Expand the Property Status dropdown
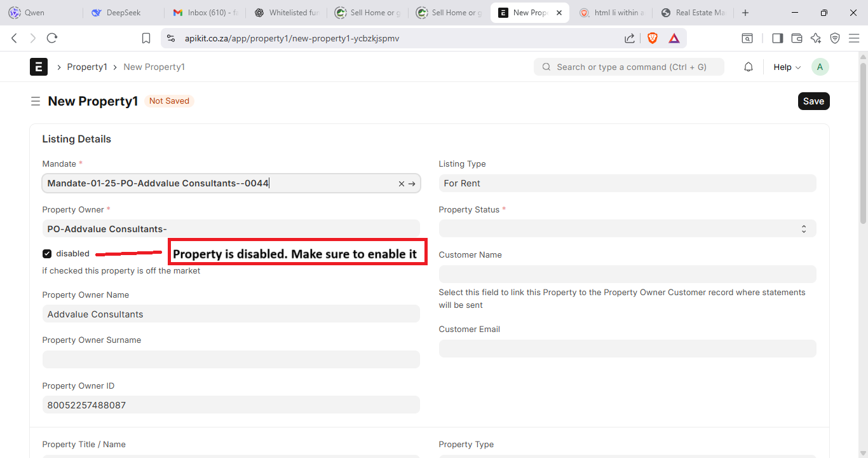Image resolution: width=868 pixels, height=458 pixels. (x=627, y=228)
